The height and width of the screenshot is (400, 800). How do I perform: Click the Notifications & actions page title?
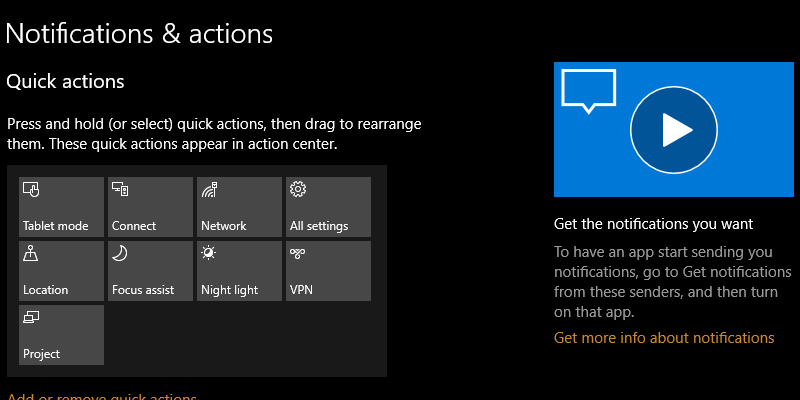(x=139, y=33)
